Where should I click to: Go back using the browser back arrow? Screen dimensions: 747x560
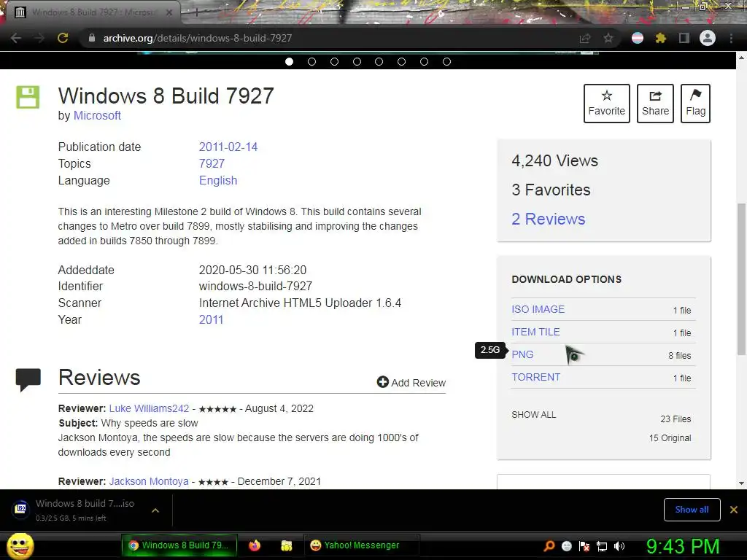16,38
